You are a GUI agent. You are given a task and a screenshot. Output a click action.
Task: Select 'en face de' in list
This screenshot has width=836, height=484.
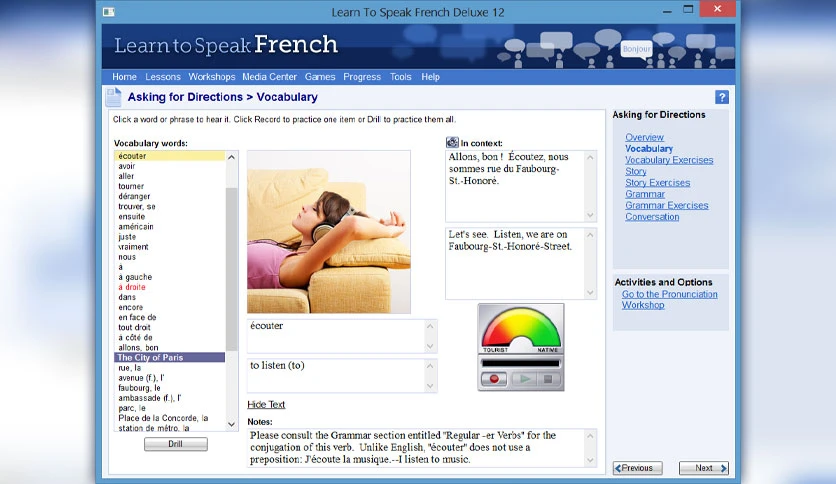tap(170, 317)
